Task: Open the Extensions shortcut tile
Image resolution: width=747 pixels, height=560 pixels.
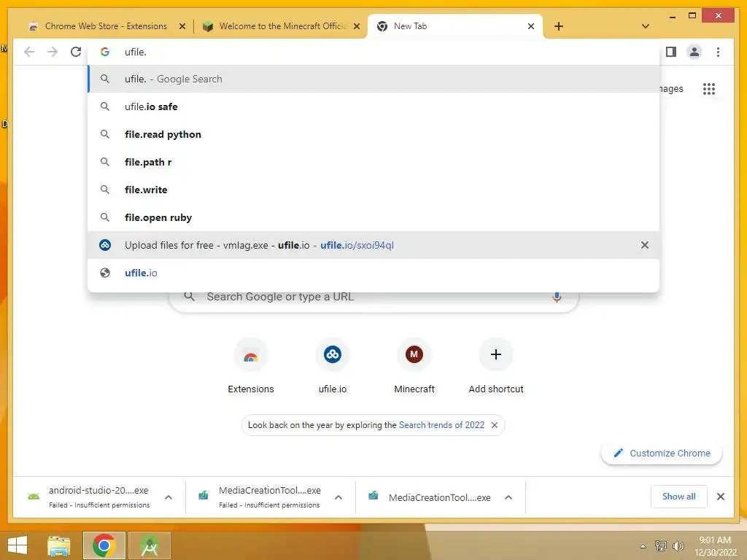Action: click(251, 366)
